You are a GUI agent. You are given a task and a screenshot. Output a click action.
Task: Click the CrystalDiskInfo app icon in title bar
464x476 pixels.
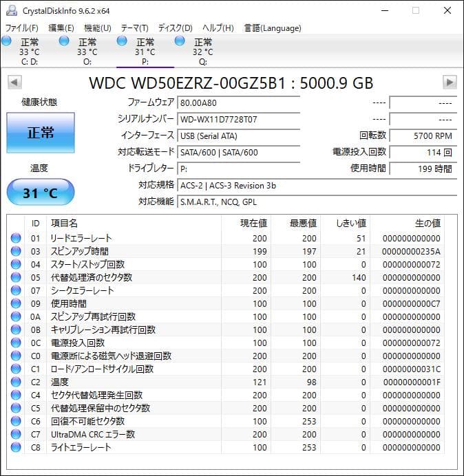[11, 10]
